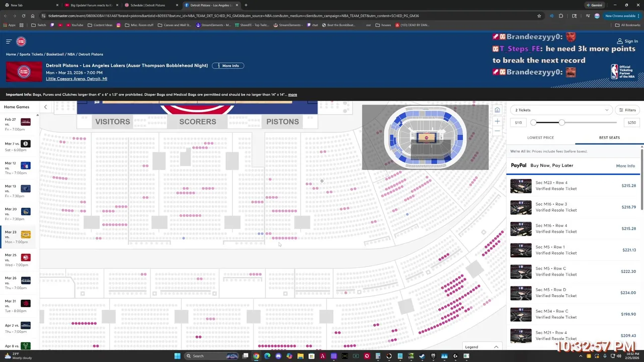
Task: Switch to Big Update Fanum tab
Action: pyautogui.click(x=91, y=5)
